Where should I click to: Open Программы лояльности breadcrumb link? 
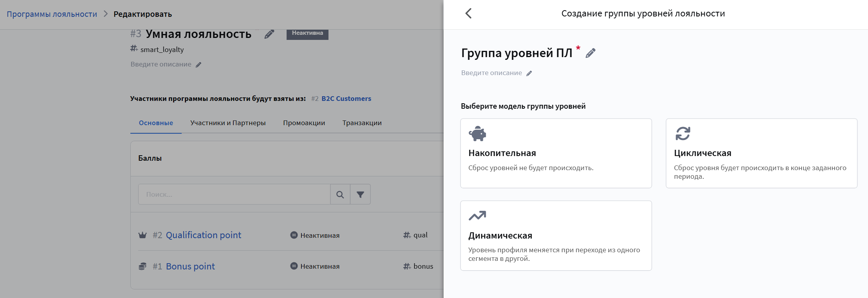tap(52, 14)
